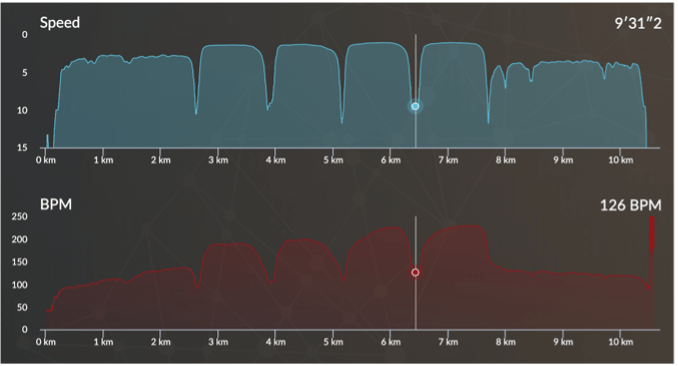Click the 7 km tick on Speed axis
The height and width of the screenshot is (366, 678).
pos(448,160)
